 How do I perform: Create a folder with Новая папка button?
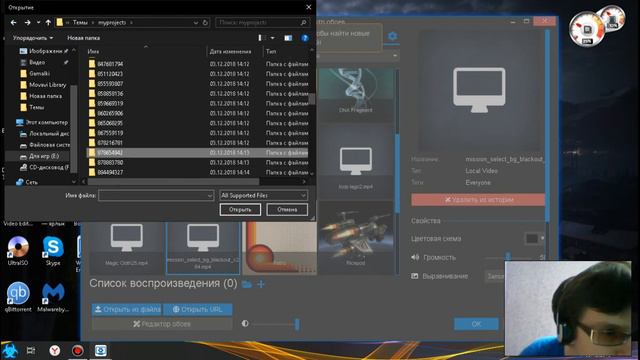[83, 38]
